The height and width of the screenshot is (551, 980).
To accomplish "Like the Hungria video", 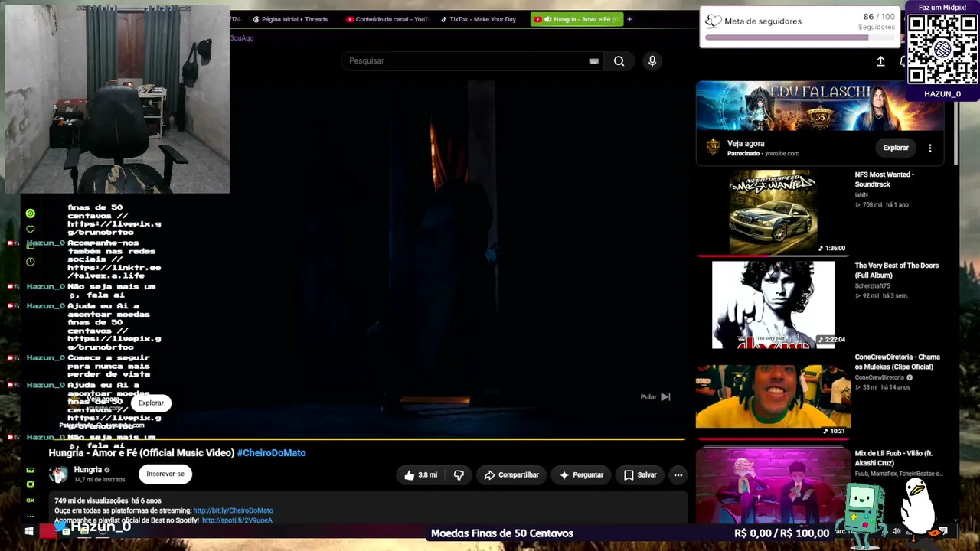I will pyautogui.click(x=420, y=475).
